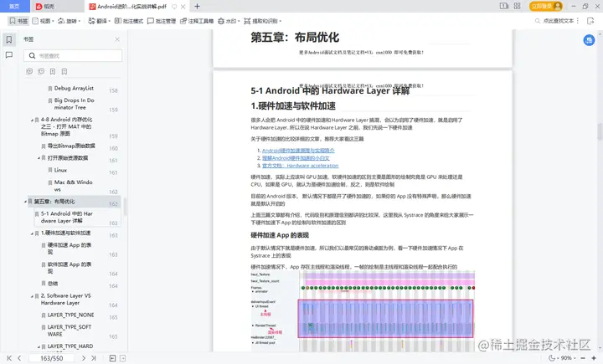Open the 90% zoom level dropdown

[x=568, y=358]
